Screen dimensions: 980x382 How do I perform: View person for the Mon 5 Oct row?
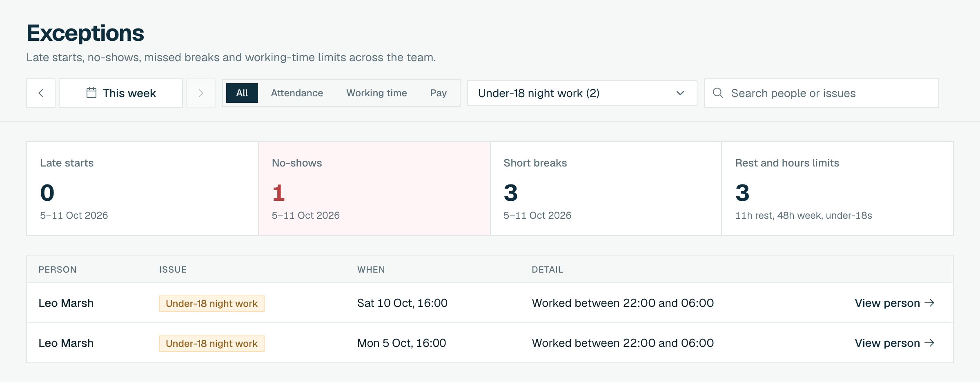(x=894, y=343)
